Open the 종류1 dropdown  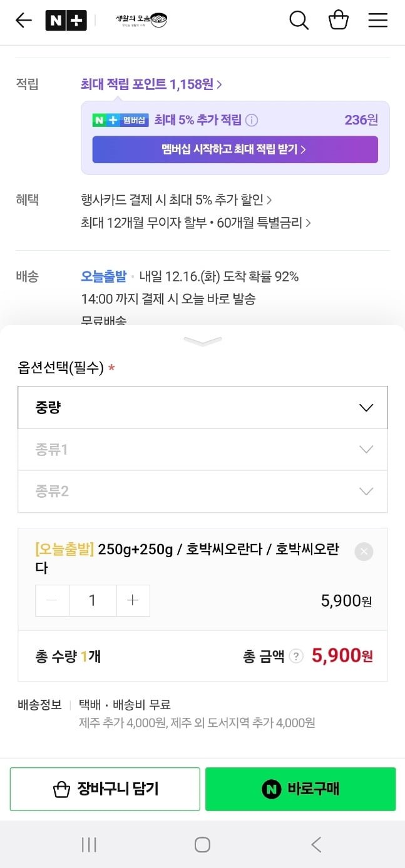pyautogui.click(x=203, y=450)
